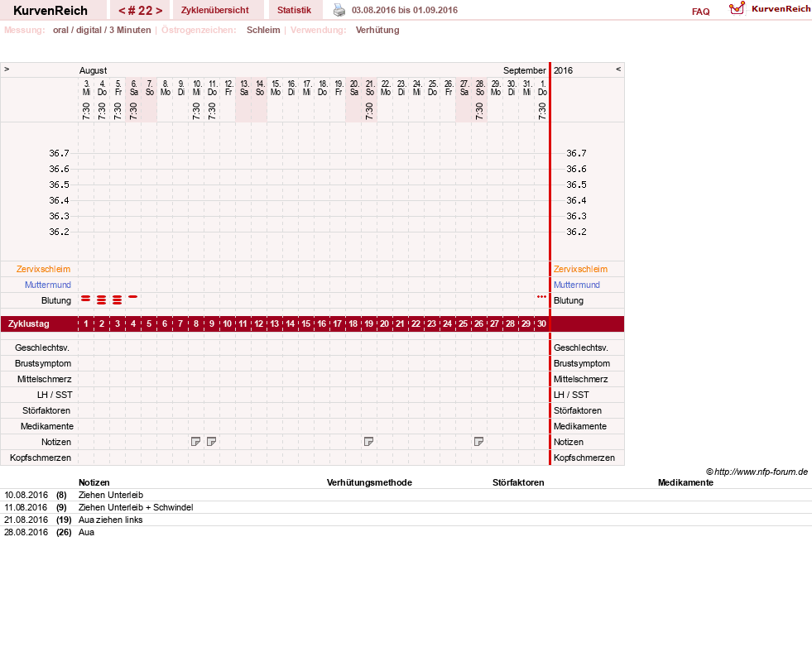Open note icon on cycle day 8
812x647 pixels.
coord(195,442)
